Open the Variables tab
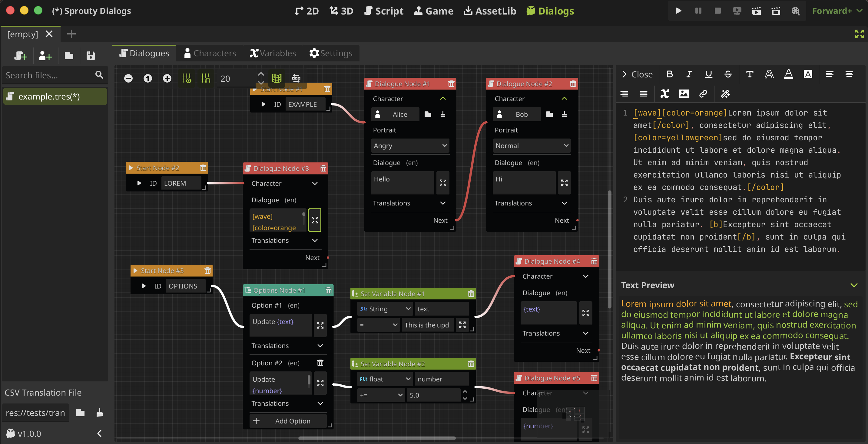Image resolution: width=868 pixels, height=444 pixels. pyautogui.click(x=273, y=53)
